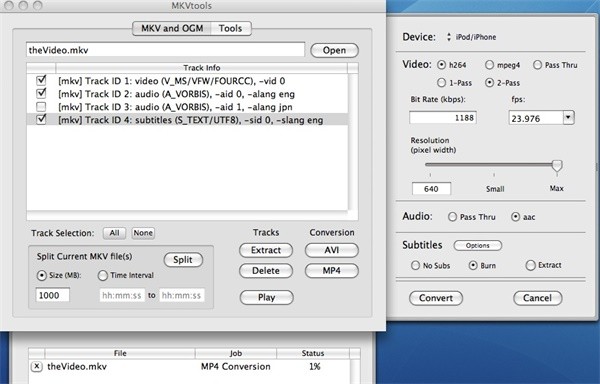Click the Convert button
The image size is (600, 384).
[436, 298]
